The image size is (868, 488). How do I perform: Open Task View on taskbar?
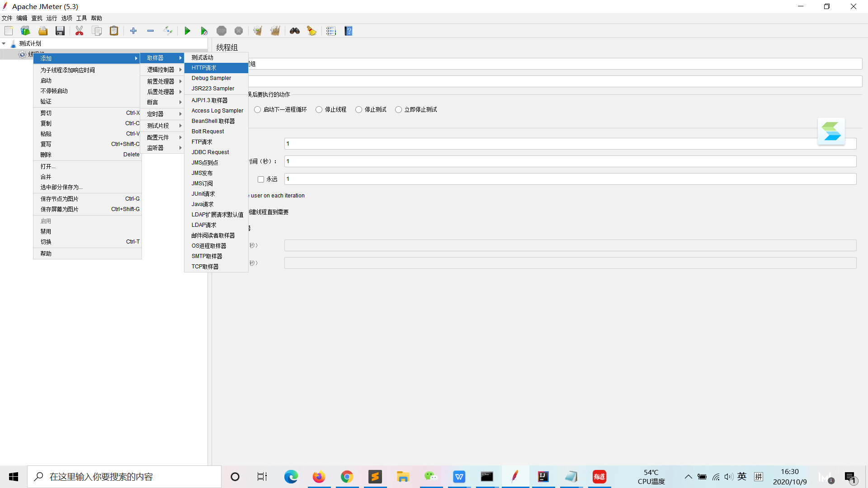[262, 477]
